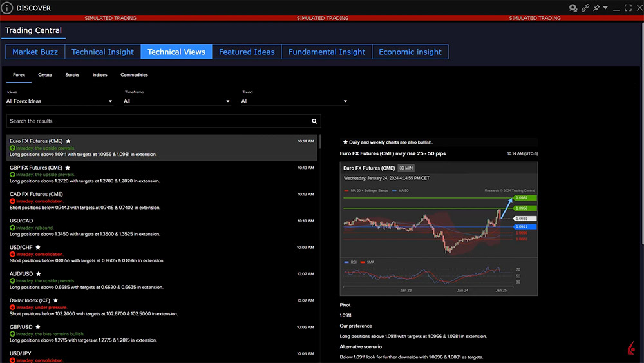This screenshot has height=363, width=644.
Task: Click the window's right edge scrollbar
Action: pyautogui.click(x=642, y=133)
